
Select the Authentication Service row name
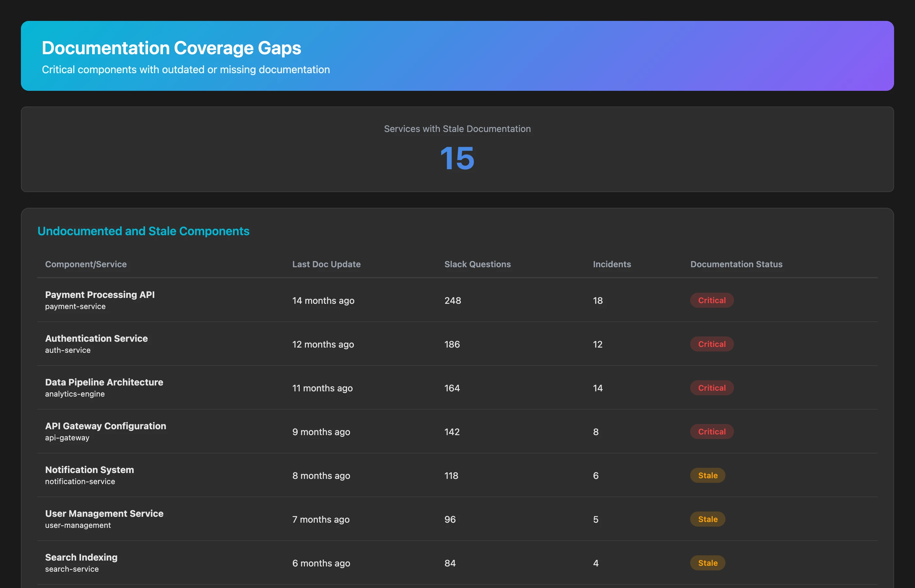pos(97,339)
